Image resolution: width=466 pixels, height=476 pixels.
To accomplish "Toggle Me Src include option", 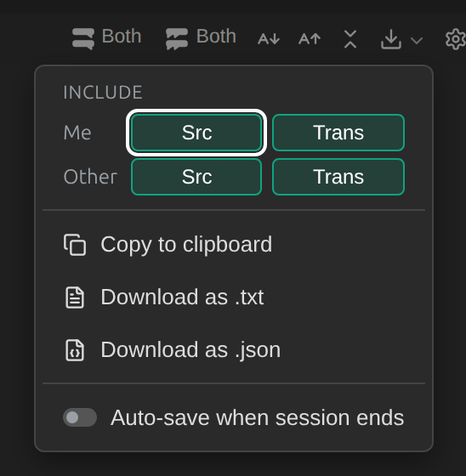I will [x=196, y=133].
